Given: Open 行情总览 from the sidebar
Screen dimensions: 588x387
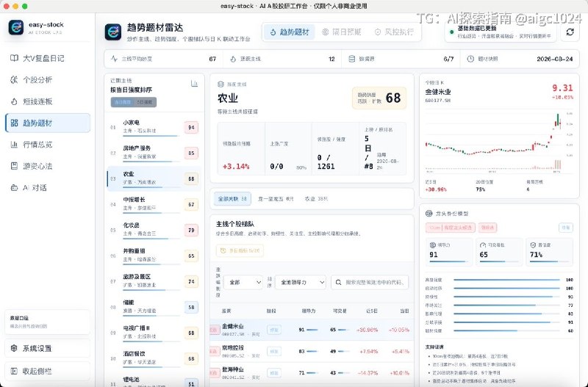Looking at the screenshot, I should coord(48,144).
